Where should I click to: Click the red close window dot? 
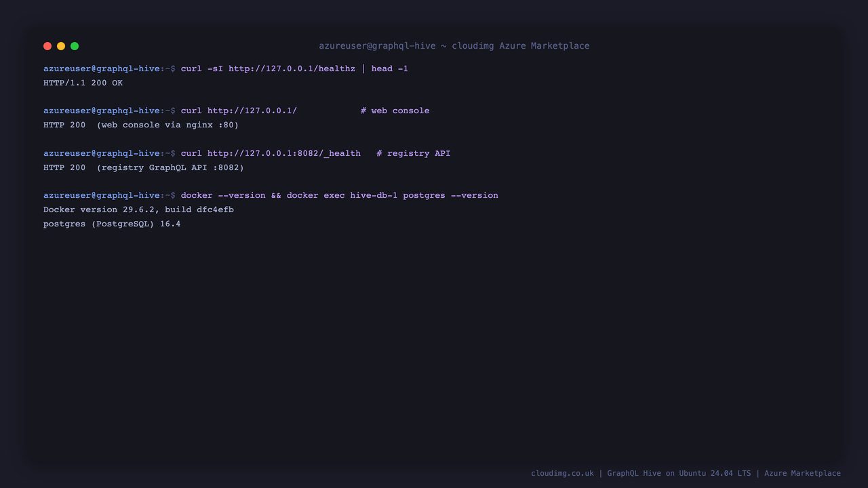(x=47, y=46)
